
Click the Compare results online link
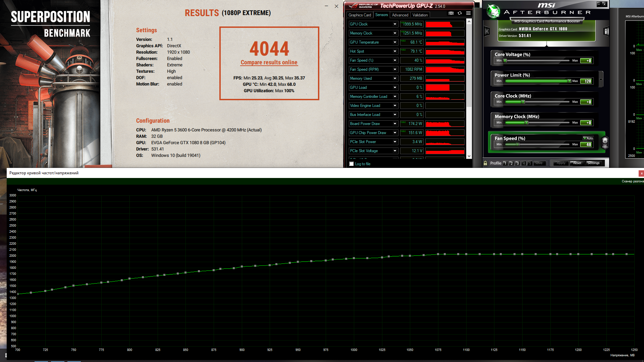269,62
